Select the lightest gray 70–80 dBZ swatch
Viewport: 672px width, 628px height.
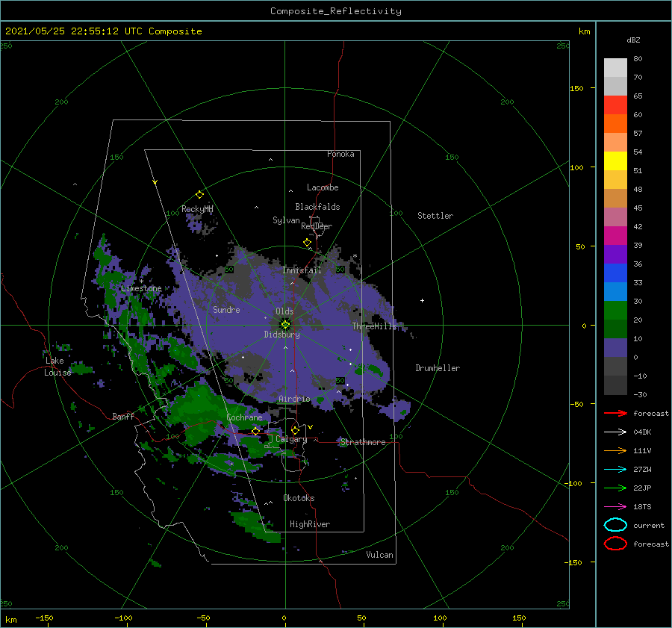pos(615,68)
